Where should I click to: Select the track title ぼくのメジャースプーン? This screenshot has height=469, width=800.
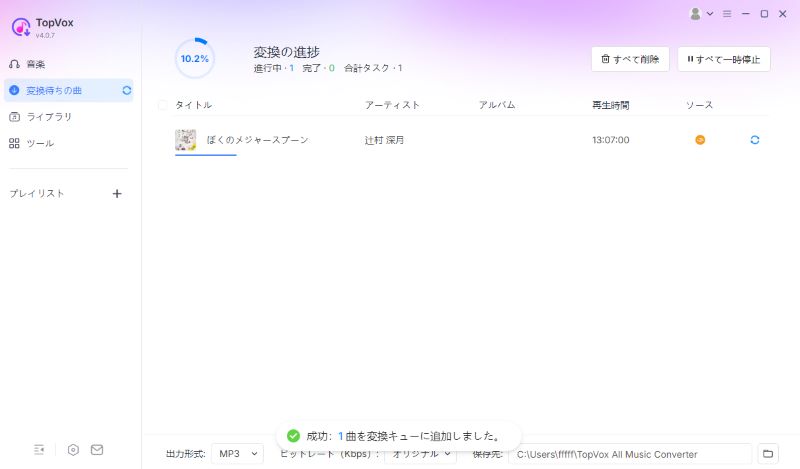257,140
